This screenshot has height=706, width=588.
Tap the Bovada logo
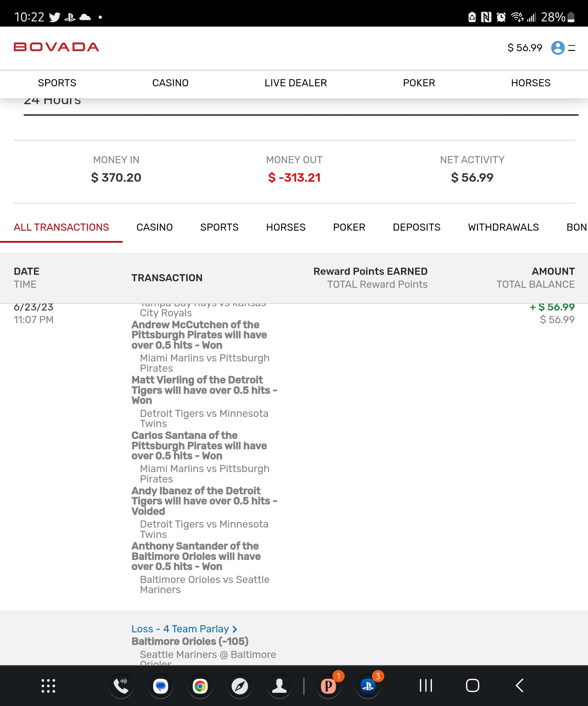point(56,47)
